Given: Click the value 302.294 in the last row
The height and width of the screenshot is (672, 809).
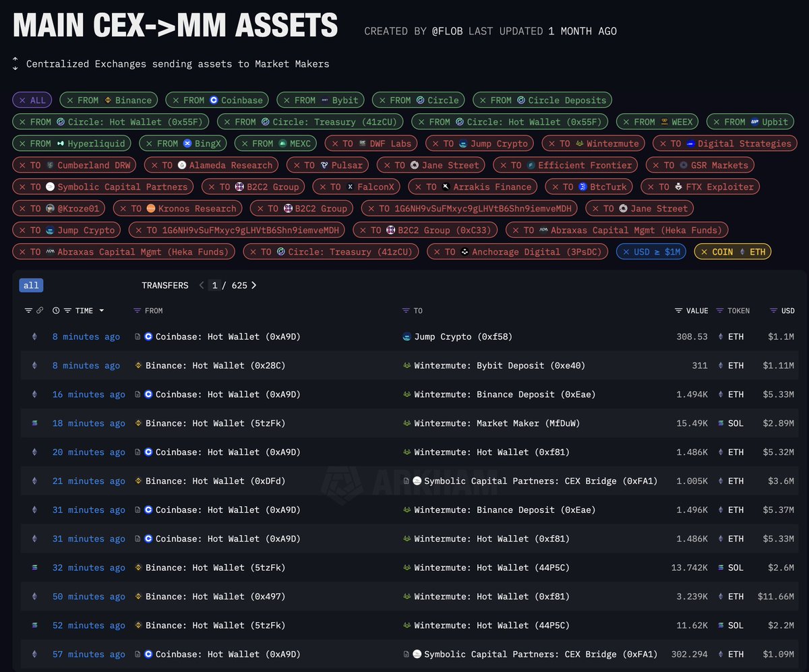Looking at the screenshot, I should tap(690, 654).
